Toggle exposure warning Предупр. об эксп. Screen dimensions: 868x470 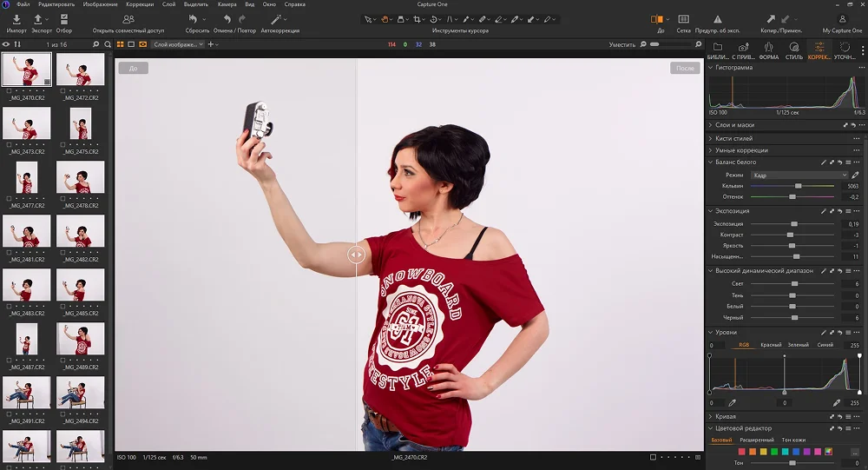718,19
